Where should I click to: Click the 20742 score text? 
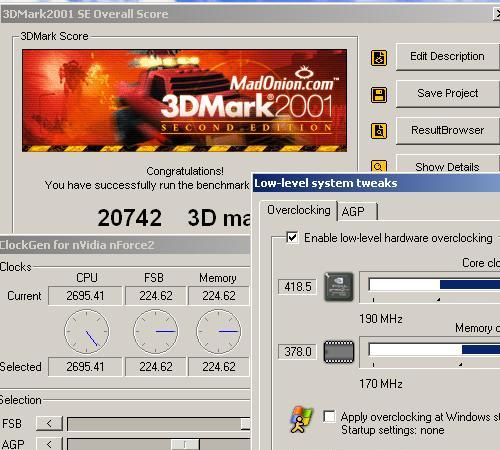130,218
